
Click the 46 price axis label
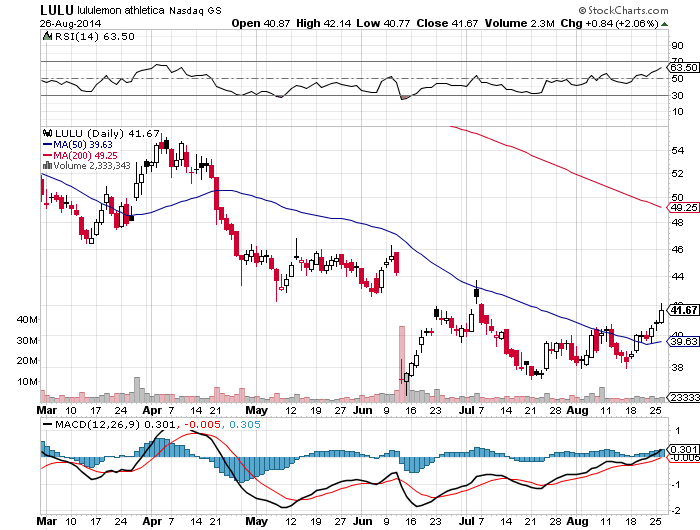coord(677,249)
